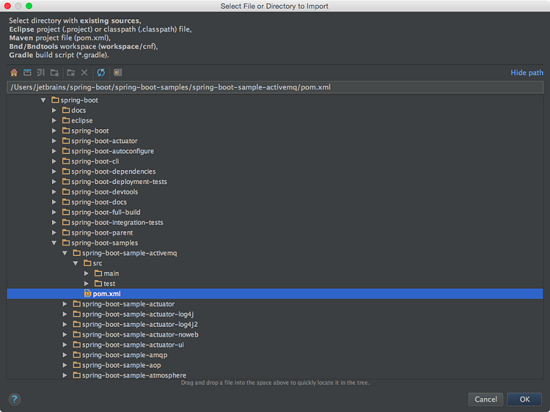
Task: Toggle show hidden files and directories
Action: coord(118,73)
